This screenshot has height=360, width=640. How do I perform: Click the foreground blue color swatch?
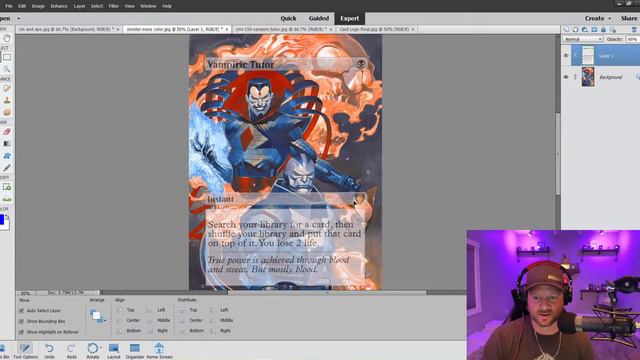tap(2, 219)
